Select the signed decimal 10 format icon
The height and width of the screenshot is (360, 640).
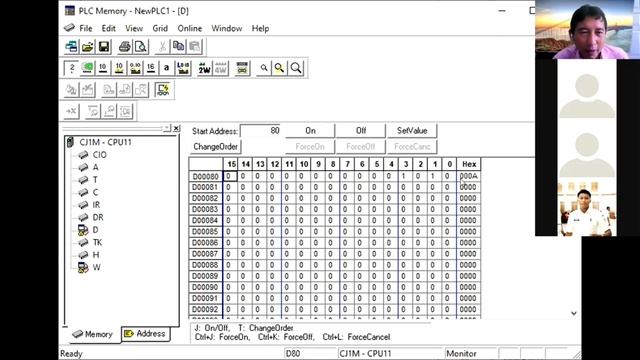pyautogui.click(x=119, y=68)
